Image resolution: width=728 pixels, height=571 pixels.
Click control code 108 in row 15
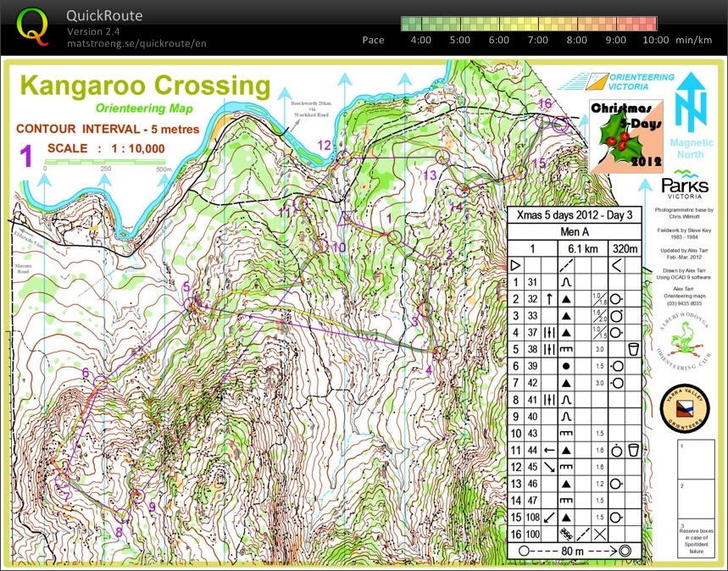coord(532,516)
